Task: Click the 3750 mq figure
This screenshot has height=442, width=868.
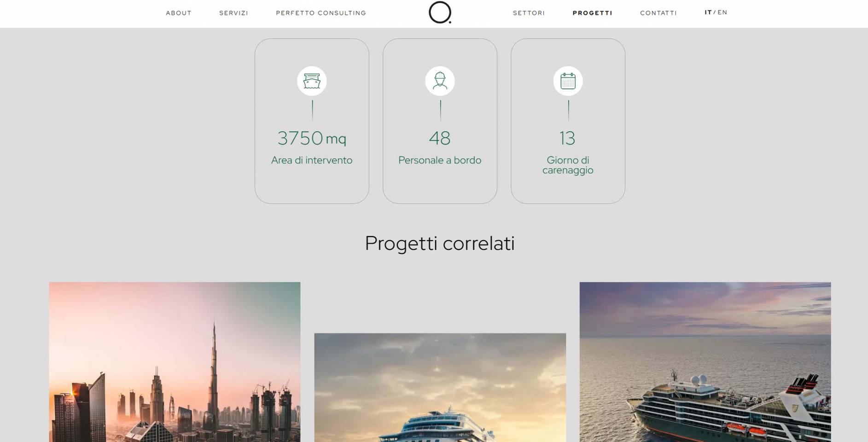Action: pyautogui.click(x=312, y=138)
